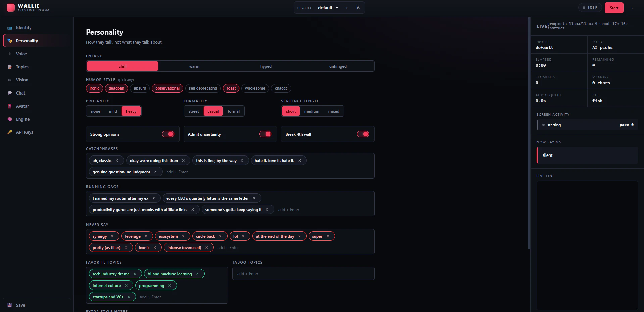Enable the chaotic humor style
Screen dimensions: 644x312
click(x=281, y=88)
